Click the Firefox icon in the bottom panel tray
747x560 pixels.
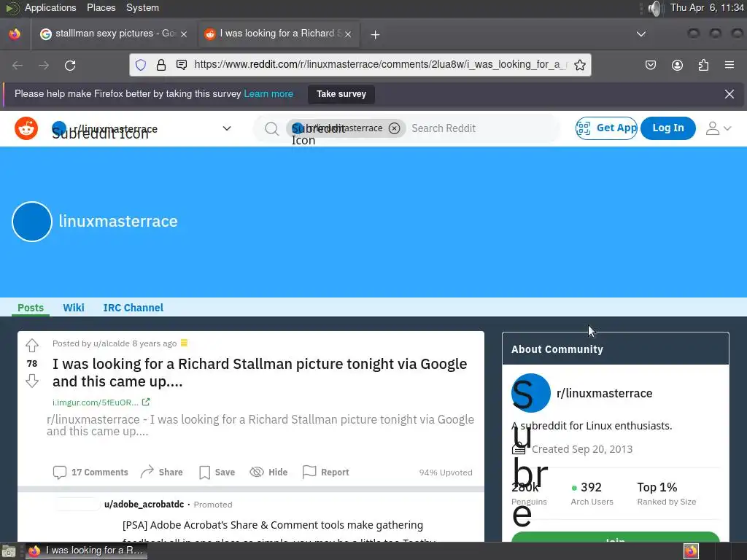(691, 551)
